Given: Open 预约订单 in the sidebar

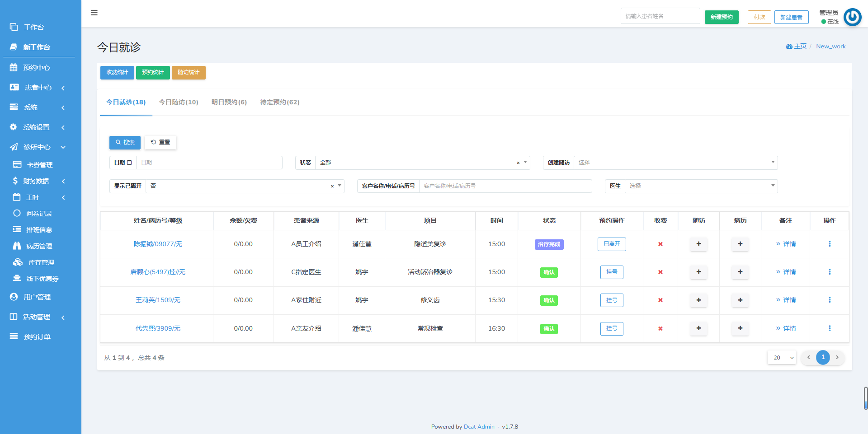Looking at the screenshot, I should (x=41, y=336).
